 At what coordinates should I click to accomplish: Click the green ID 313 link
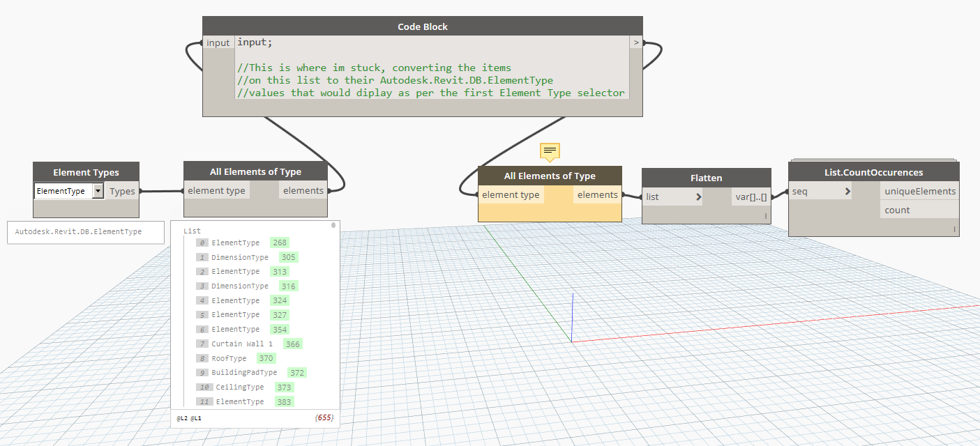[x=280, y=272]
